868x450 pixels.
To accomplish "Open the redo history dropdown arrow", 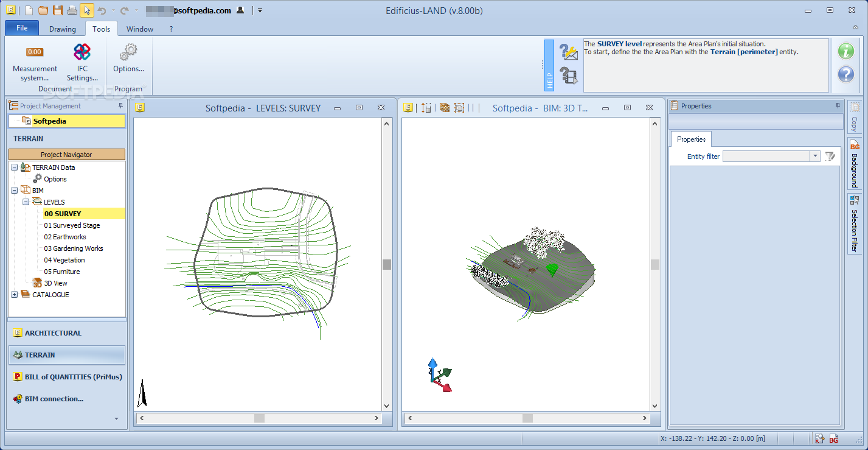I will [136, 10].
